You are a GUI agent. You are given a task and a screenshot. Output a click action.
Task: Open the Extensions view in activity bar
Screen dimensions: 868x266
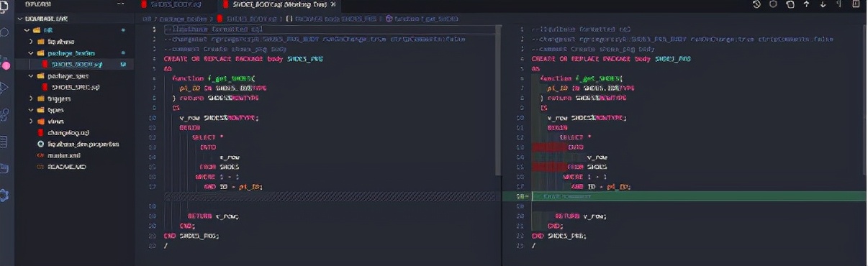(4, 114)
